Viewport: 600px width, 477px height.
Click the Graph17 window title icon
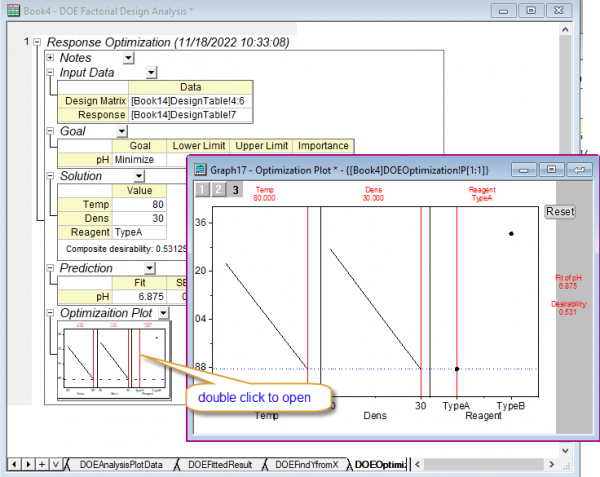199,170
